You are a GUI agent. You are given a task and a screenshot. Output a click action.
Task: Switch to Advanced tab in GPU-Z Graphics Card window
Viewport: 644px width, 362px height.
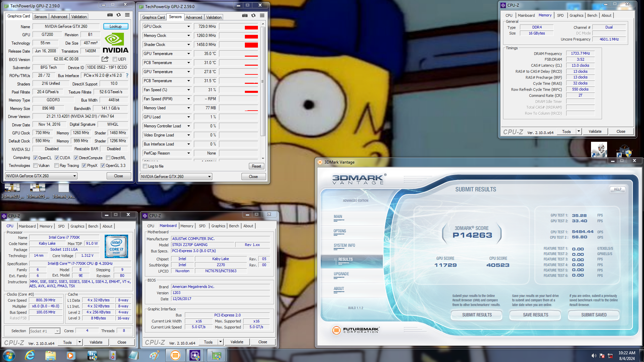point(59,17)
